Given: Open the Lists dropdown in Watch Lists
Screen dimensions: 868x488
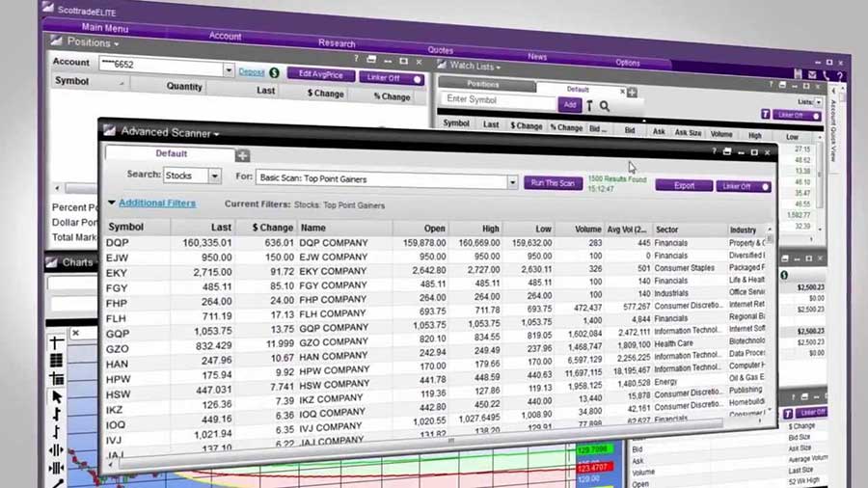Looking at the screenshot, I should (818, 102).
